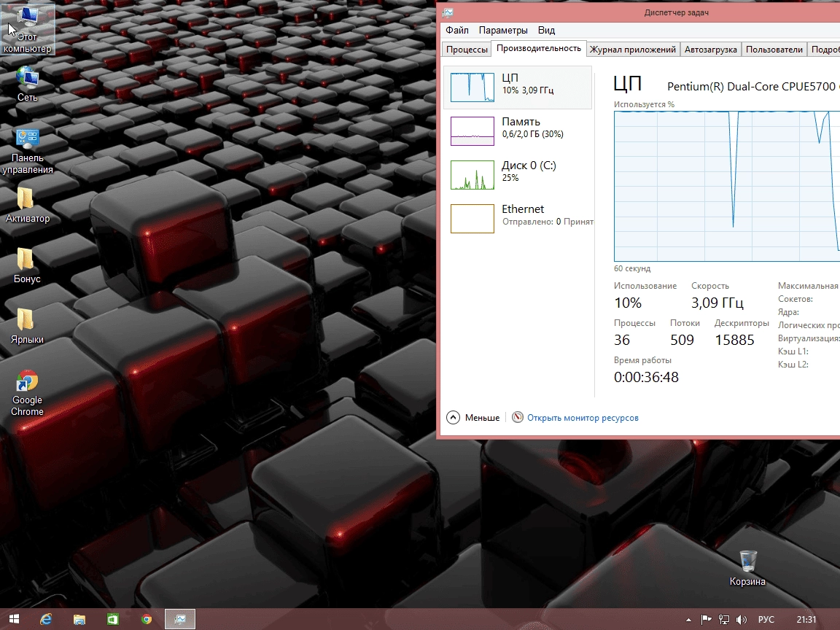Image resolution: width=840 pixels, height=630 pixels.
Task: Launch Chrome from the taskbar
Action: point(147,619)
